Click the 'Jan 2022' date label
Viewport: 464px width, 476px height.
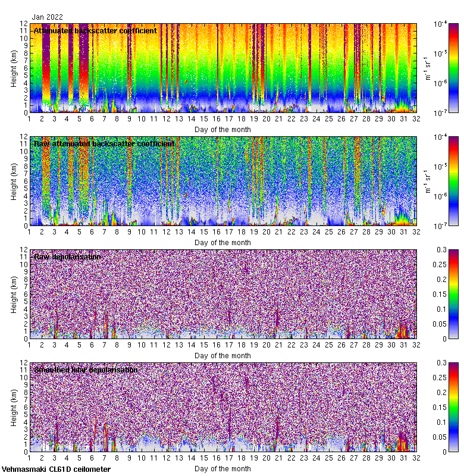pyautogui.click(x=48, y=17)
